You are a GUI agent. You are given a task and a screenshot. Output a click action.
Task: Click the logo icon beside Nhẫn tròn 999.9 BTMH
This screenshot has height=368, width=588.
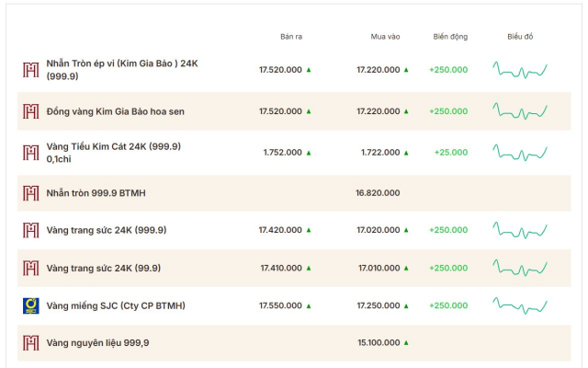click(30, 193)
